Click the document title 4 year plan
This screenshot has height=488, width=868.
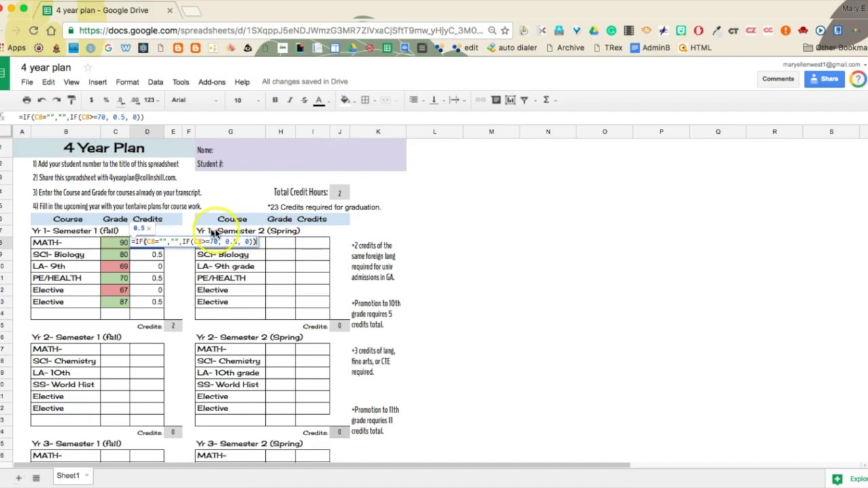click(45, 68)
